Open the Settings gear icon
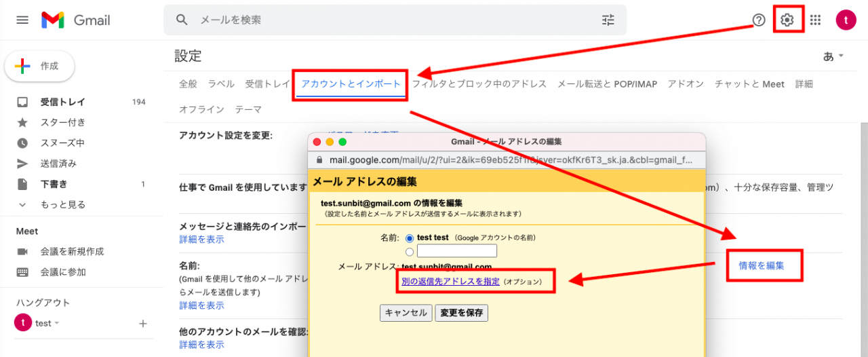Screen dimensions: 868x357 pos(787,20)
